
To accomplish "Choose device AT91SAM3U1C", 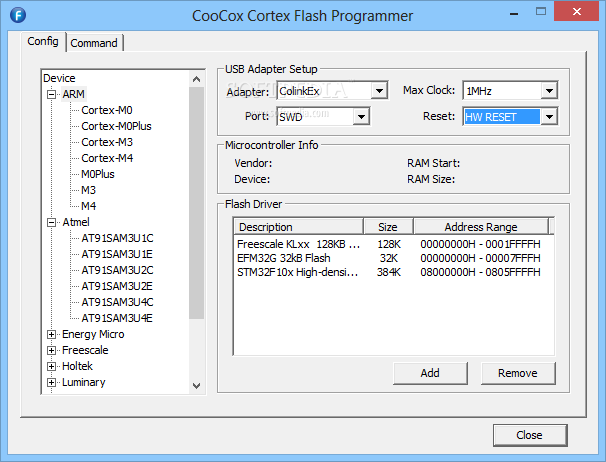I will [x=117, y=238].
